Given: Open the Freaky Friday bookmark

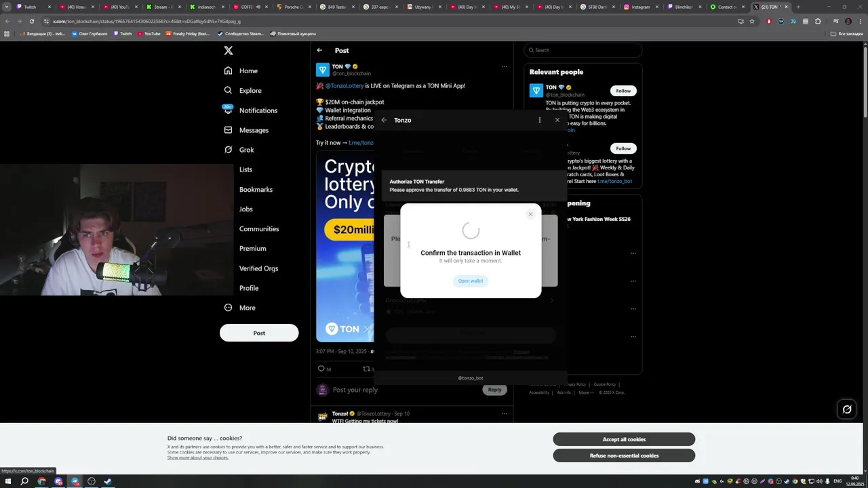Looking at the screenshot, I should tap(187, 33).
